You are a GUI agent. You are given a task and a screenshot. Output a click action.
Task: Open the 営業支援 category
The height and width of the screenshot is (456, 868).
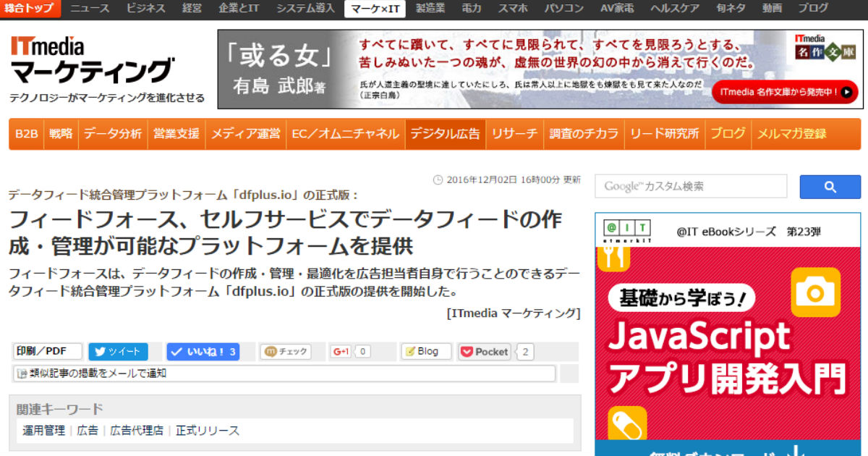(176, 134)
